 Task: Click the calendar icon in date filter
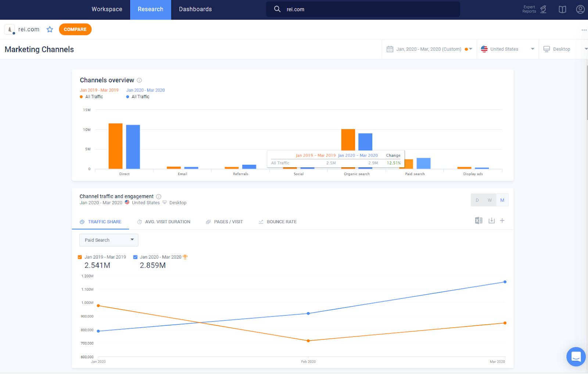click(390, 49)
